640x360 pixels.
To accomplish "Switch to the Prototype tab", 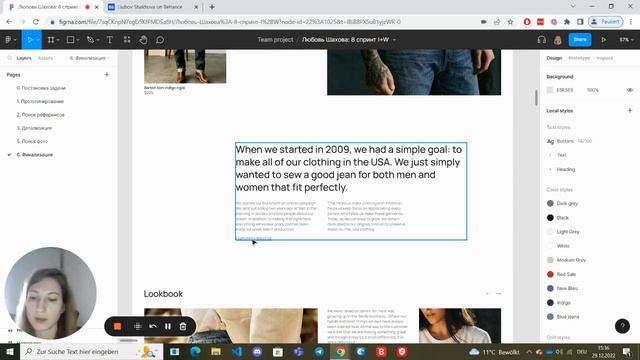I will point(579,58).
